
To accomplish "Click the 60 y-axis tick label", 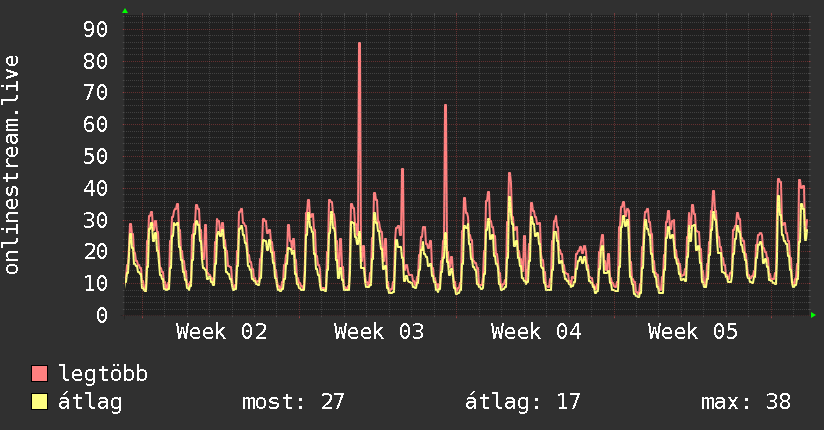I will click(95, 124).
